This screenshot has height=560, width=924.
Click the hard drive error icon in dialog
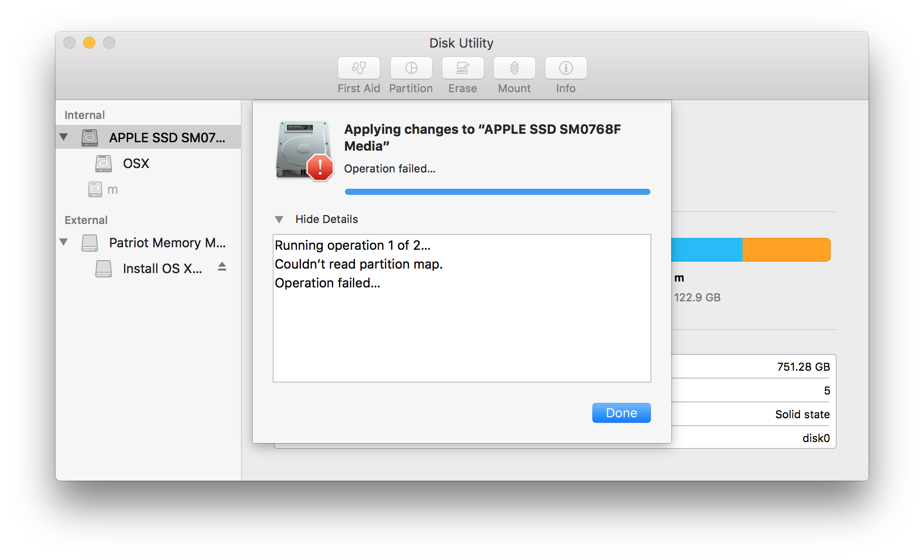pos(304,151)
